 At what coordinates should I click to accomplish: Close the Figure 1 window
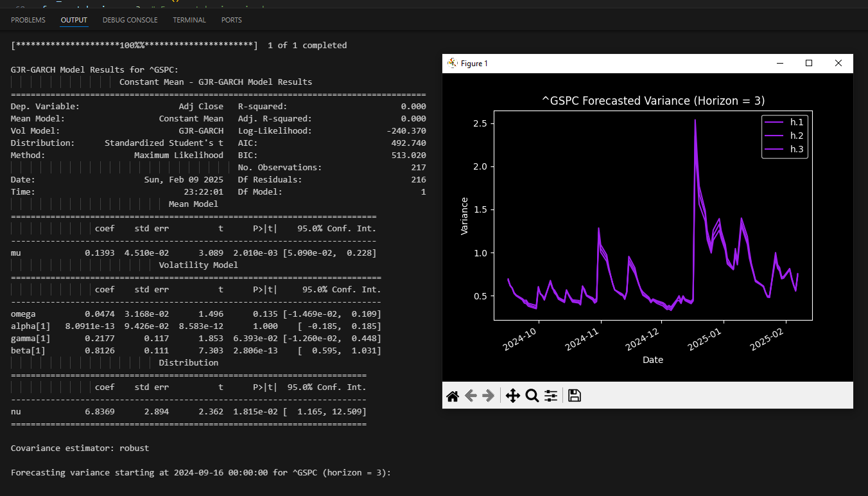pos(838,63)
